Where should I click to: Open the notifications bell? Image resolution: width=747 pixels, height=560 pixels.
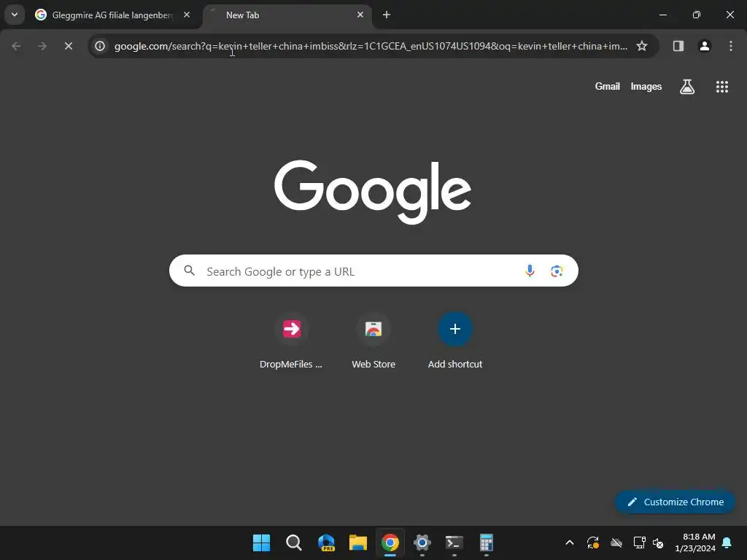[727, 542]
